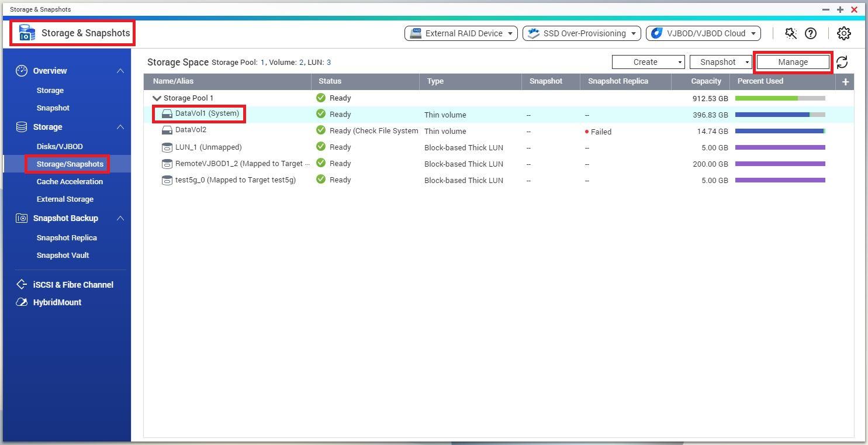
Task: Open the VJBOD/VJBOD Cloud dropdown
Action: click(x=703, y=33)
